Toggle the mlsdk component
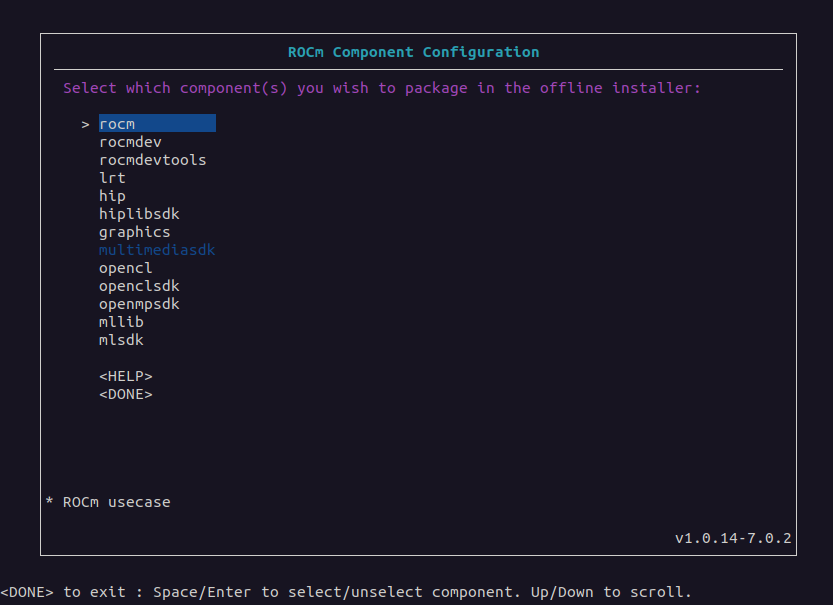833x605 pixels. point(121,340)
